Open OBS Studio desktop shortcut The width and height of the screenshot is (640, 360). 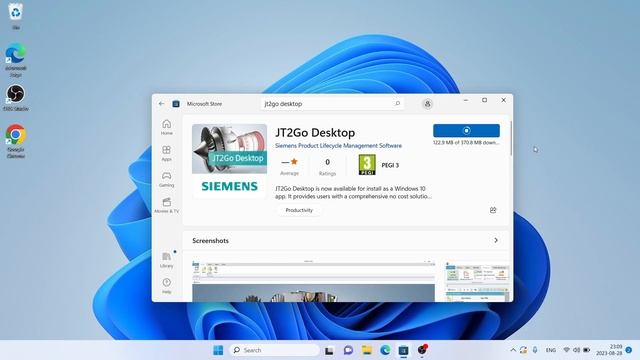tap(16, 98)
